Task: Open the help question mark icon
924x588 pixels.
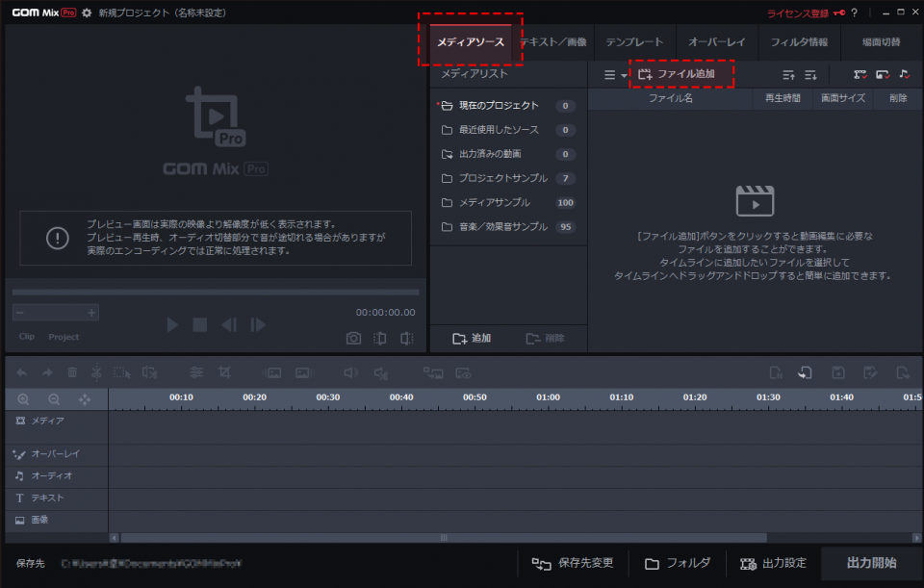Action: pyautogui.click(x=854, y=13)
